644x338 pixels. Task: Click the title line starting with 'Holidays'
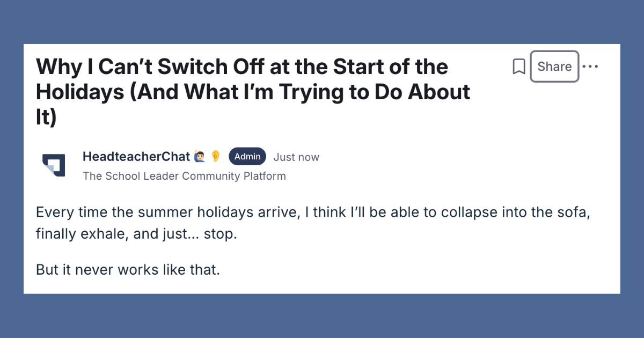tap(253, 92)
